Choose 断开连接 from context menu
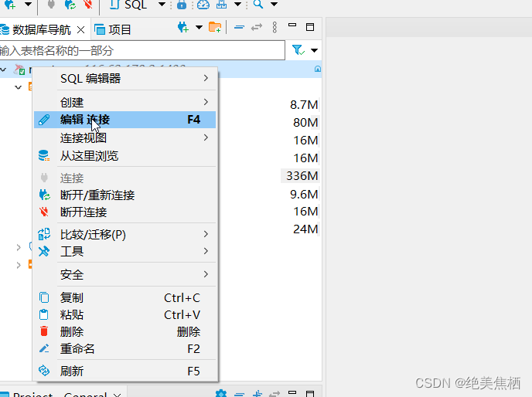This screenshot has height=397, width=532. tap(124, 212)
